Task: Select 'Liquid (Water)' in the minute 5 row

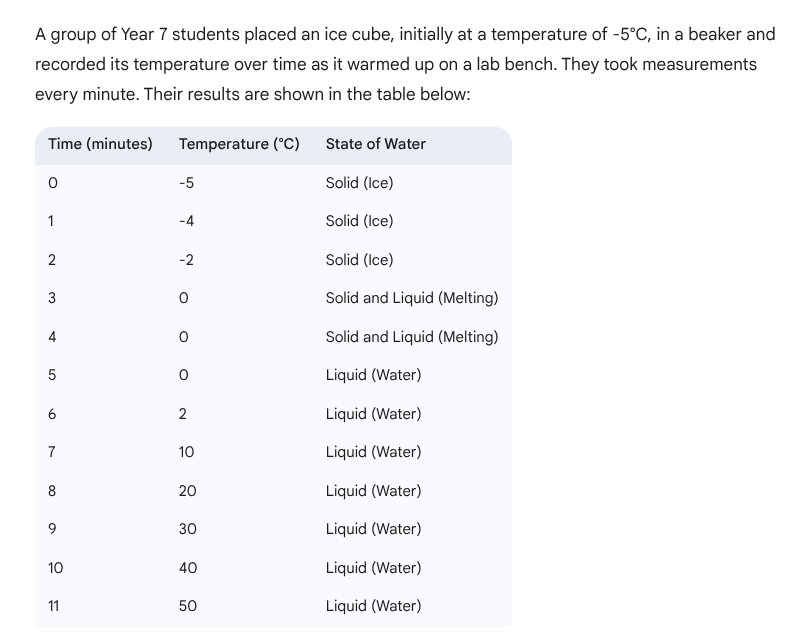Action: point(373,375)
